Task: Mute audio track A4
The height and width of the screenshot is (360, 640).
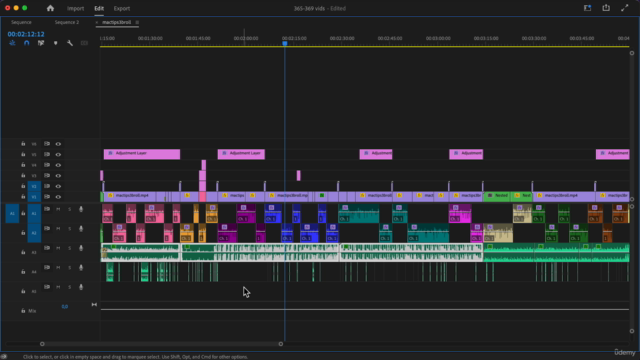Action: pos(58,268)
